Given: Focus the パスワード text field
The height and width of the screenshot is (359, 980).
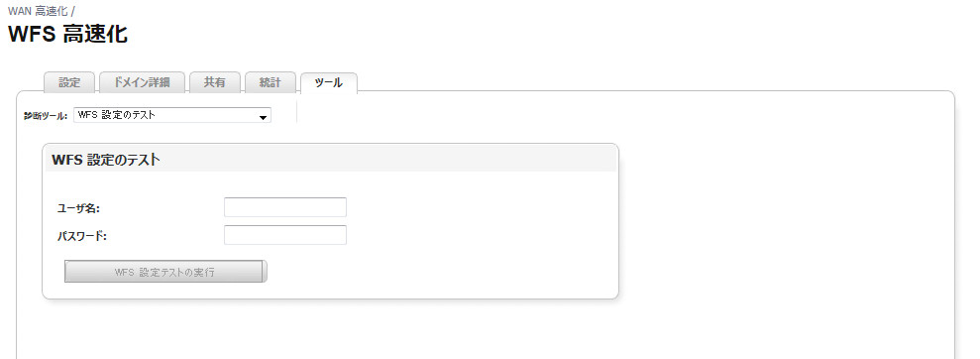Looking at the screenshot, I should click(x=285, y=235).
